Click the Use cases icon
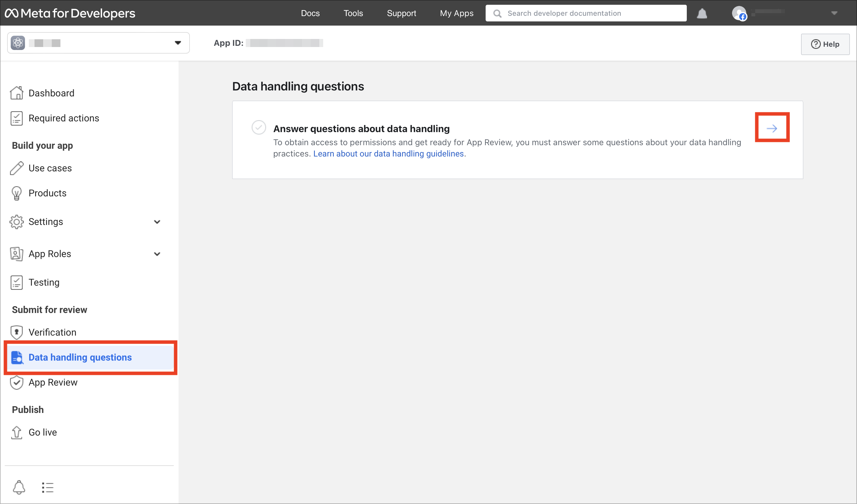The height and width of the screenshot is (504, 857). [16, 168]
